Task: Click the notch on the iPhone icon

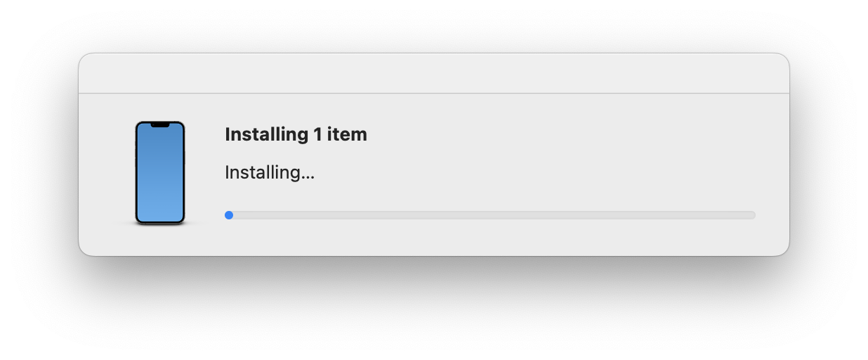Action: coord(160,124)
